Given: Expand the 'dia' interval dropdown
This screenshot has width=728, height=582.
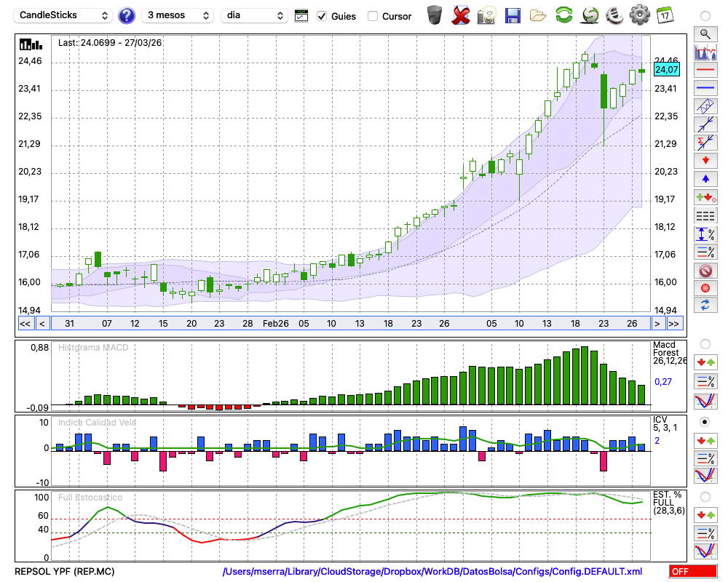Looking at the screenshot, I should click(x=254, y=15).
